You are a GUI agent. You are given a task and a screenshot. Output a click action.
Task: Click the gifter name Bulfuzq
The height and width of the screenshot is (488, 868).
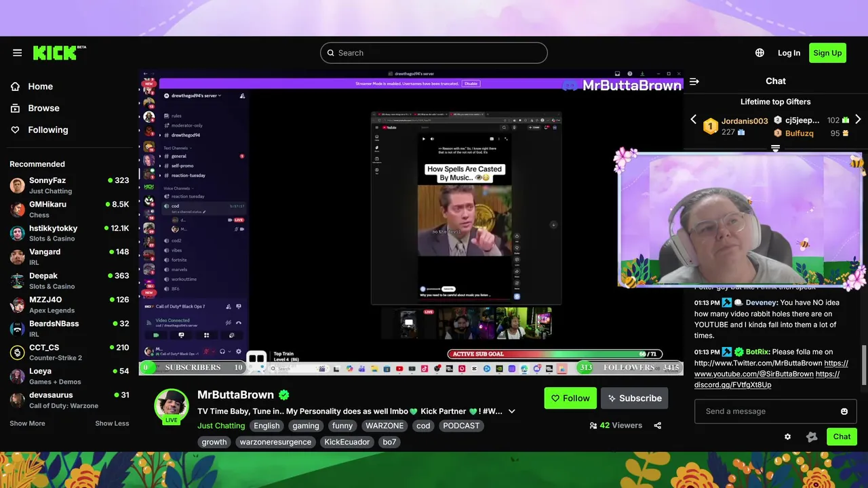(800, 134)
